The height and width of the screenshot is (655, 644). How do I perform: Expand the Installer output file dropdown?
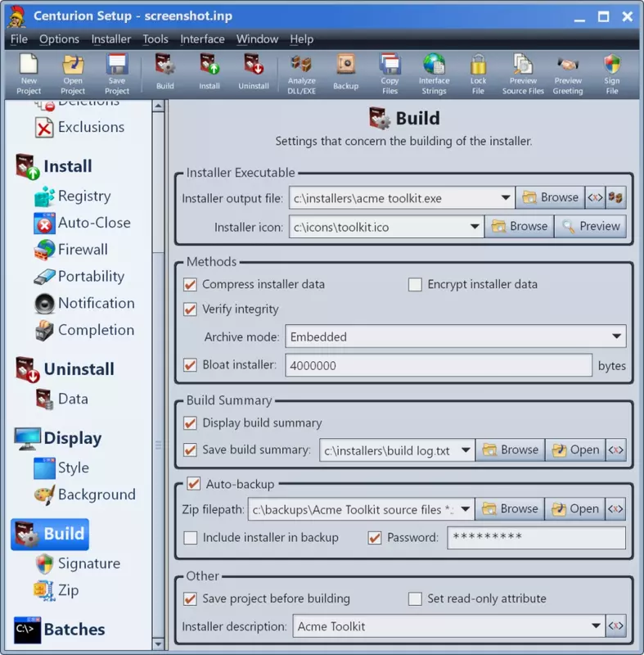(506, 197)
